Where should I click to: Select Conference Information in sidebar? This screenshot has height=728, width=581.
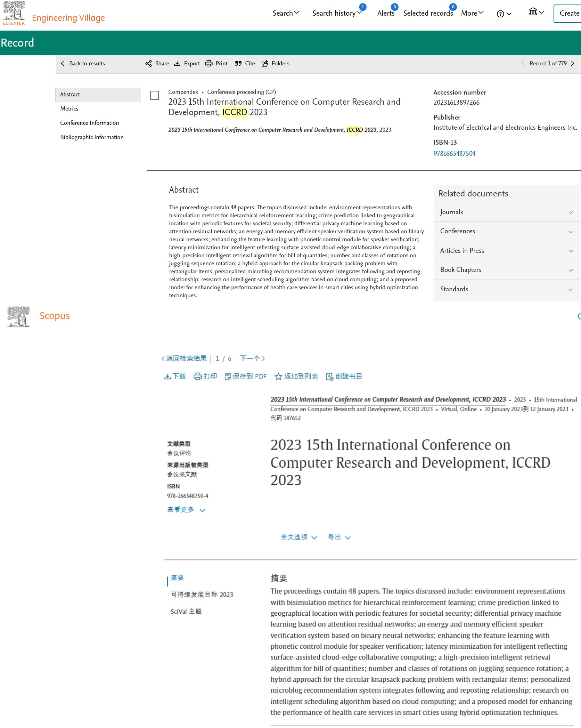[x=89, y=123]
